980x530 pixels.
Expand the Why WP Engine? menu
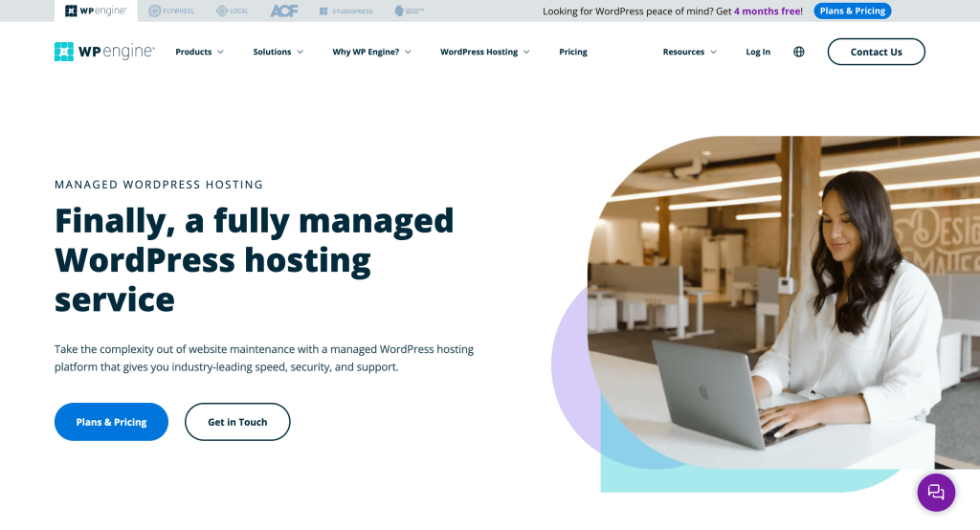[x=372, y=52]
